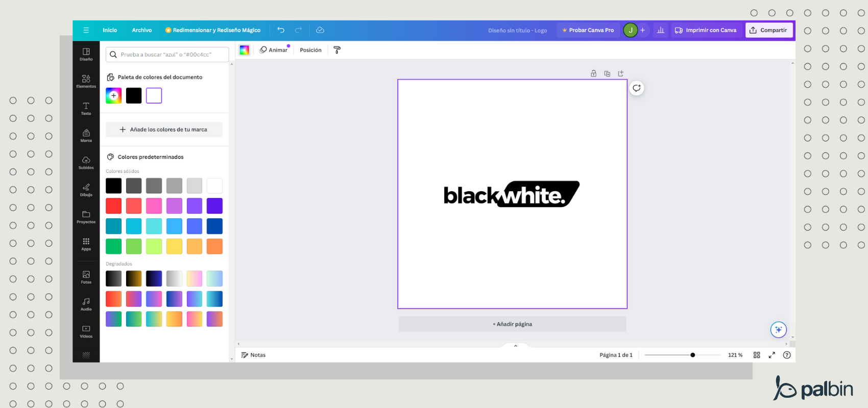The image size is (868, 408).
Task: Open the Posición toolbar option
Action: coord(310,50)
